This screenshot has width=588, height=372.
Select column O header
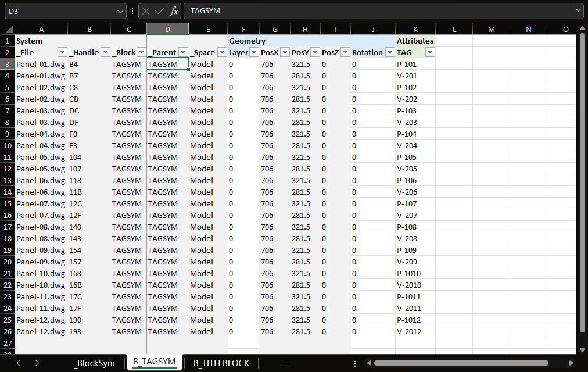tap(562, 29)
